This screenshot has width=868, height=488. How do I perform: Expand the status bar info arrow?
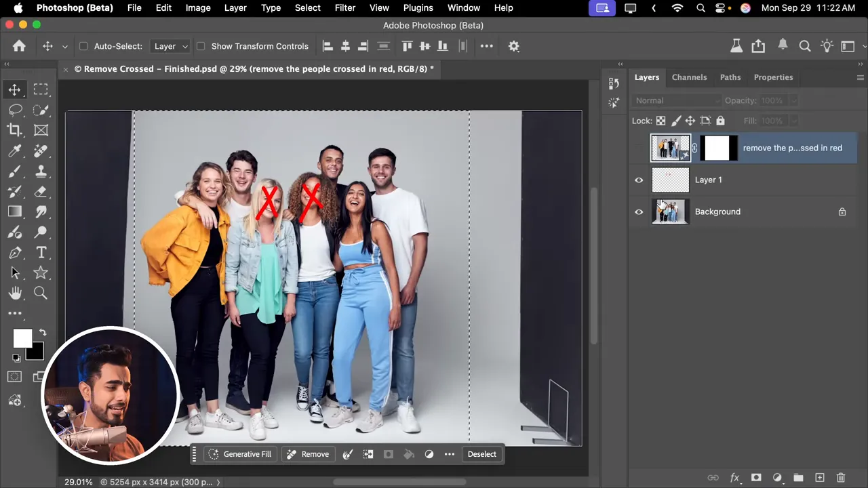[x=218, y=482]
